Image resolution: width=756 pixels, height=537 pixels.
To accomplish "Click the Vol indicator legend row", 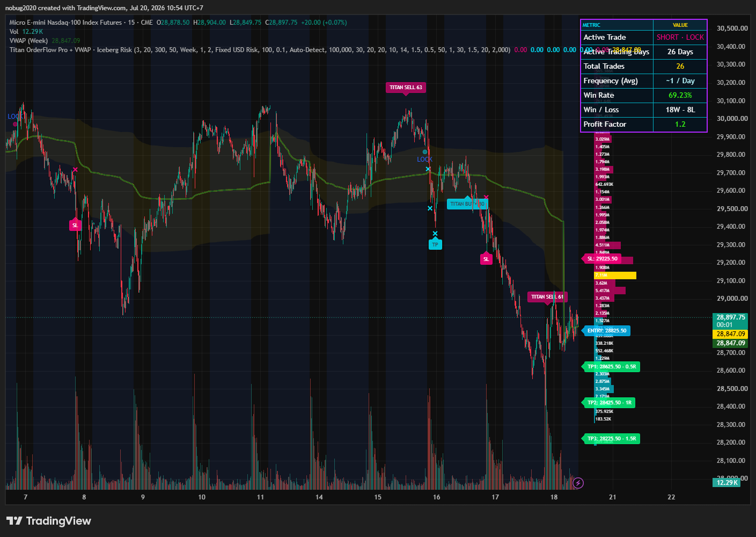I will pos(26,32).
